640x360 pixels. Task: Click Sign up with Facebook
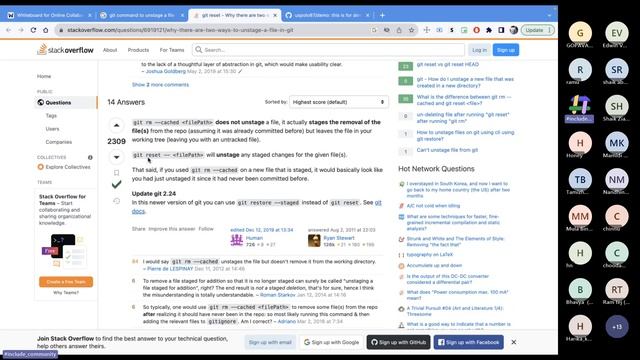[x=469, y=342]
